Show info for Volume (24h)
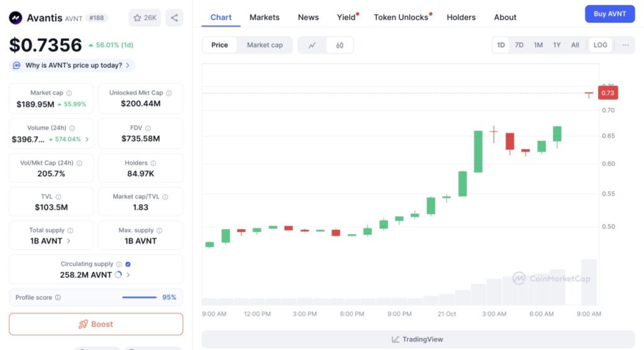The image size is (644, 350). [x=72, y=128]
